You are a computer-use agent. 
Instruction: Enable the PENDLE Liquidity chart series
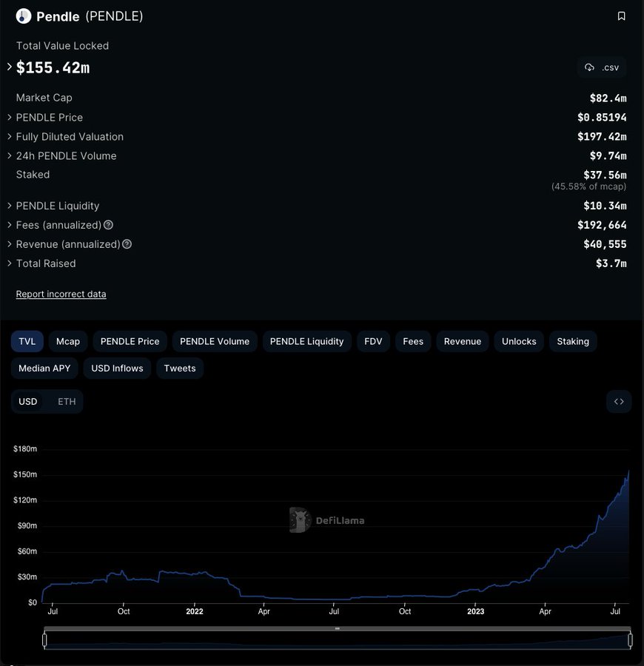coord(306,341)
